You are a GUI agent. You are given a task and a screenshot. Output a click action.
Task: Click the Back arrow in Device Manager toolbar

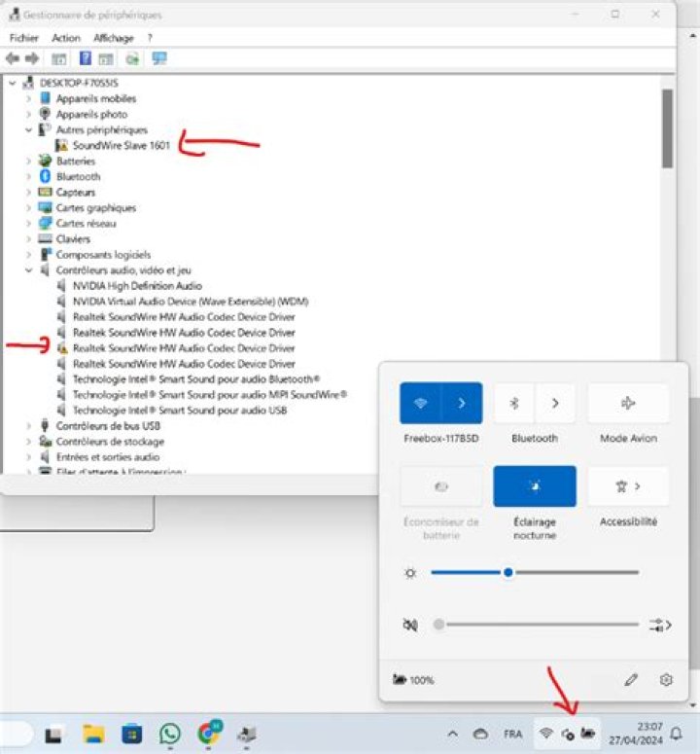[x=13, y=58]
